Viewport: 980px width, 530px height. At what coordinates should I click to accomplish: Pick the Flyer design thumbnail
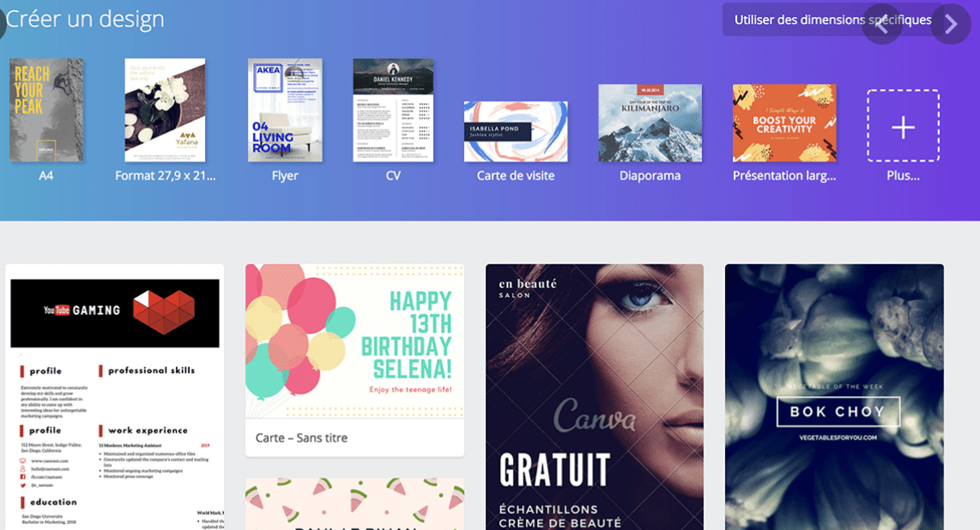tap(285, 111)
